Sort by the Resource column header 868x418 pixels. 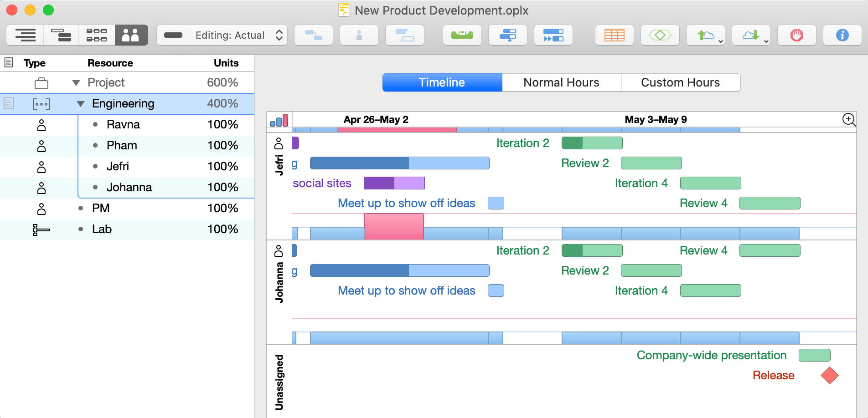pos(110,63)
